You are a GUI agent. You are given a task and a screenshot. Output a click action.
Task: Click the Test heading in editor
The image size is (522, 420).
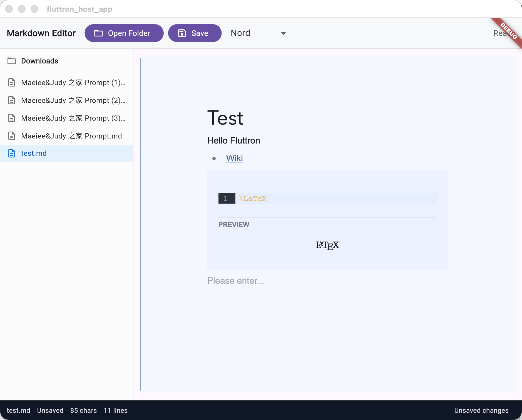[x=225, y=118]
